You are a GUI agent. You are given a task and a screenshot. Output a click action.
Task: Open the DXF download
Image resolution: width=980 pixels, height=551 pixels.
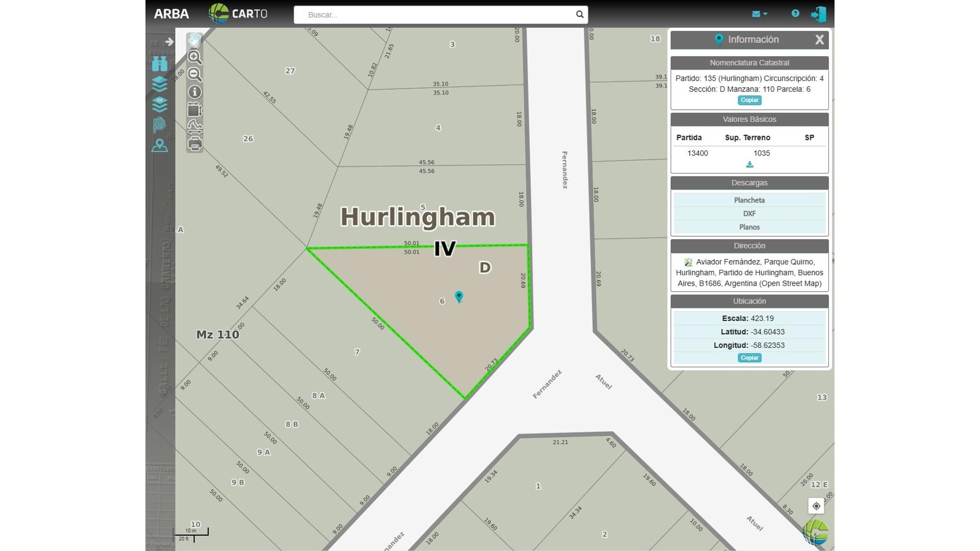click(749, 213)
